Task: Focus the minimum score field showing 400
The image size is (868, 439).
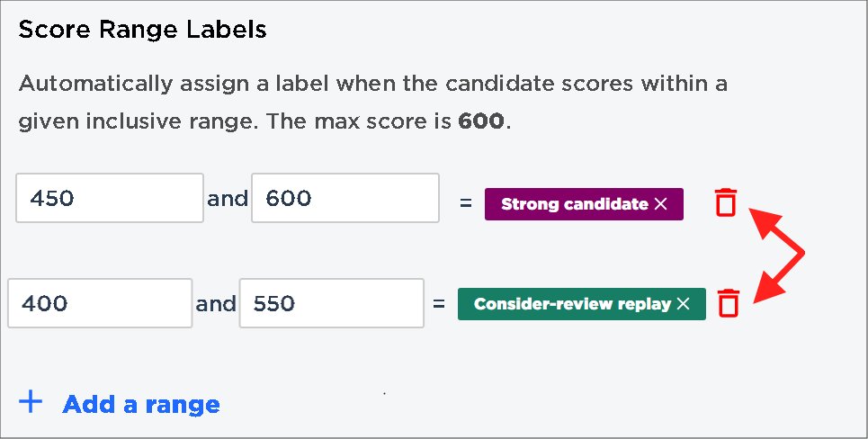Action: (x=100, y=303)
